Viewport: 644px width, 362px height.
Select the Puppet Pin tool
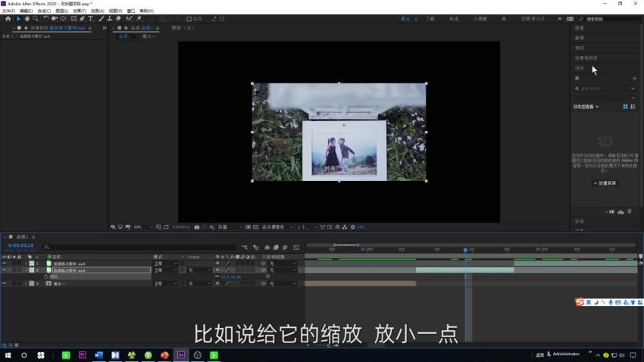pos(139,19)
